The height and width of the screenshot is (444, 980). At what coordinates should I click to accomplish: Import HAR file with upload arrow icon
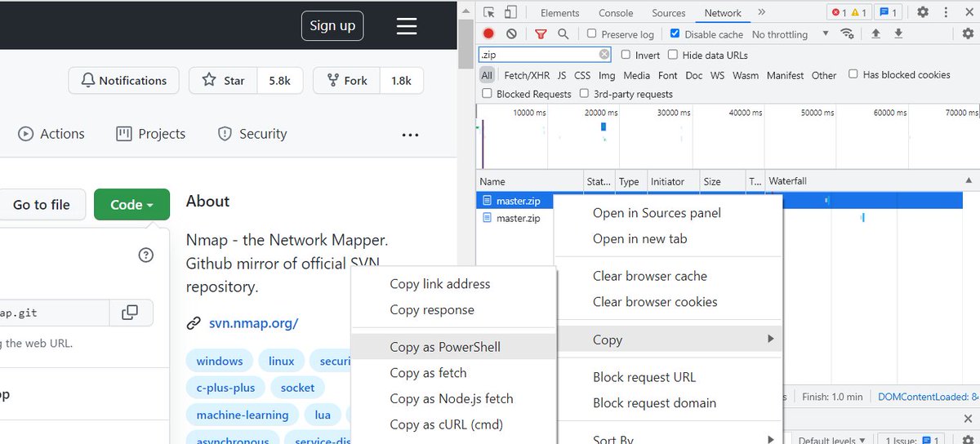point(875,33)
